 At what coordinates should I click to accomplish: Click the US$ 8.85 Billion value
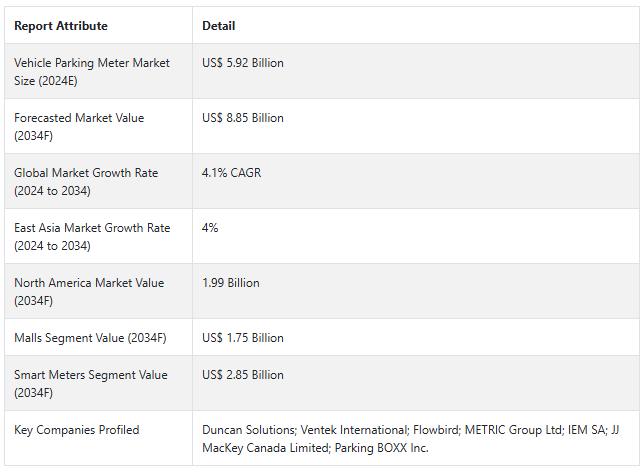pyautogui.click(x=243, y=118)
